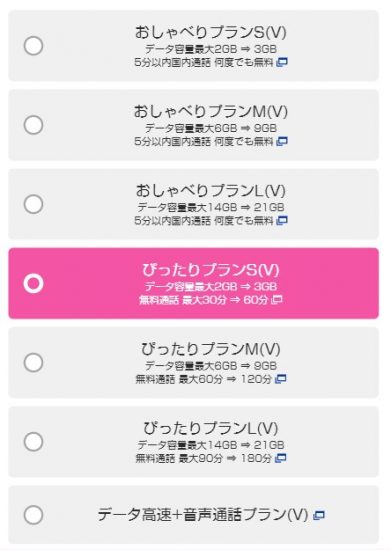Click the pink highlighted ぴったりプランS(V) card
The height and width of the screenshot is (550, 391).
click(194, 283)
